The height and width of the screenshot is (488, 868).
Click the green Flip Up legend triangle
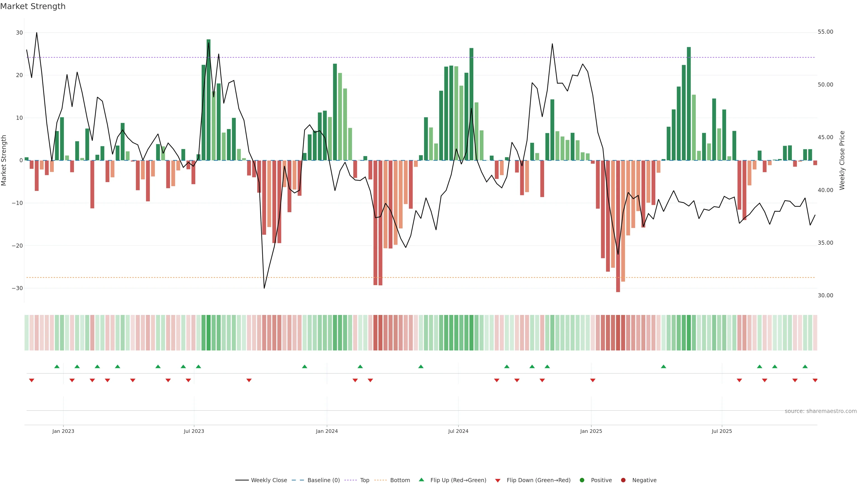tap(421, 480)
